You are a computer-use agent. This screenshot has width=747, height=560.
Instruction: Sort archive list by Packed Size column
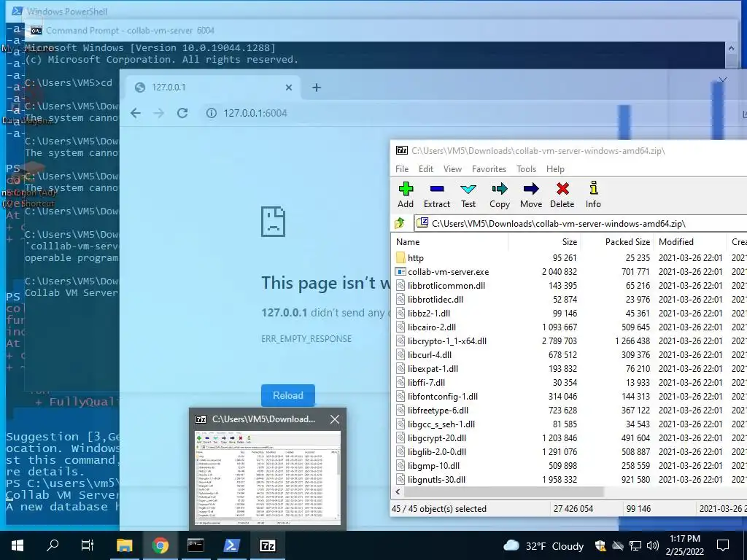click(617, 242)
